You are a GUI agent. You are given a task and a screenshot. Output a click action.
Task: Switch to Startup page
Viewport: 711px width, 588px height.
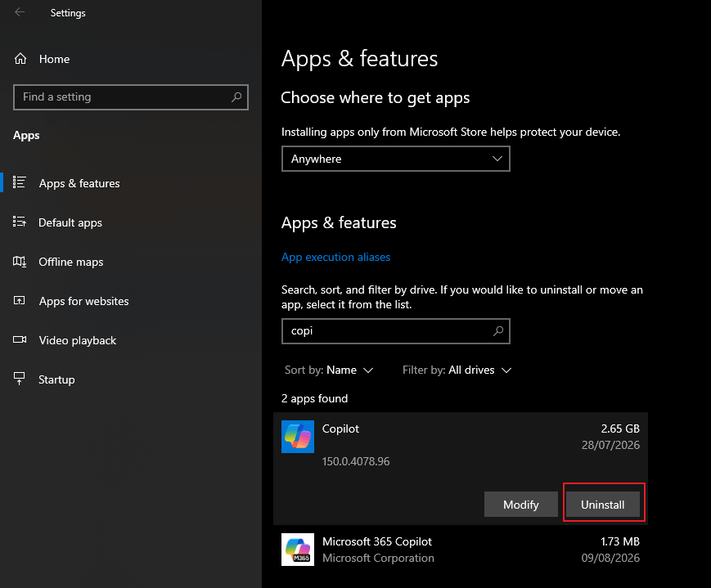56,379
